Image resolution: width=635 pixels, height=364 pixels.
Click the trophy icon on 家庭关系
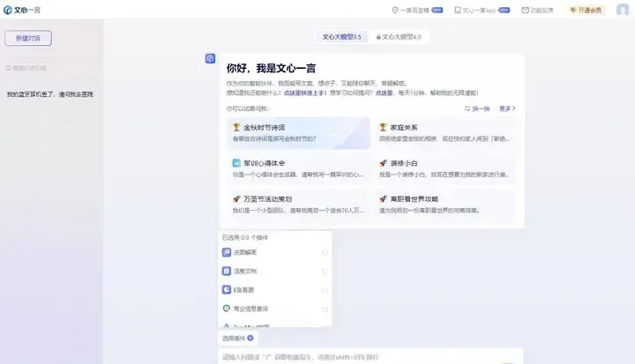click(x=383, y=127)
